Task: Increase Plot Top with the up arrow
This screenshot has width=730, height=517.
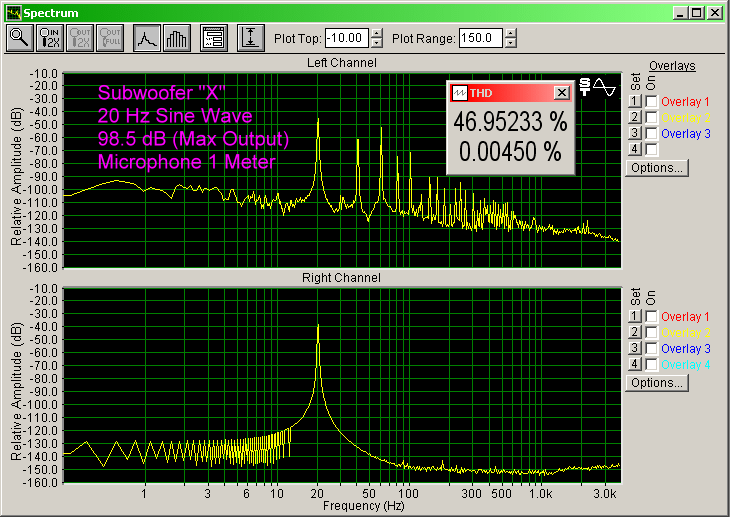Action: [376, 34]
